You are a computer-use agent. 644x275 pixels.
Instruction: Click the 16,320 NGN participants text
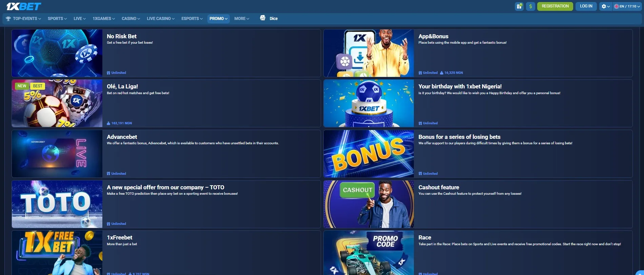(454, 73)
